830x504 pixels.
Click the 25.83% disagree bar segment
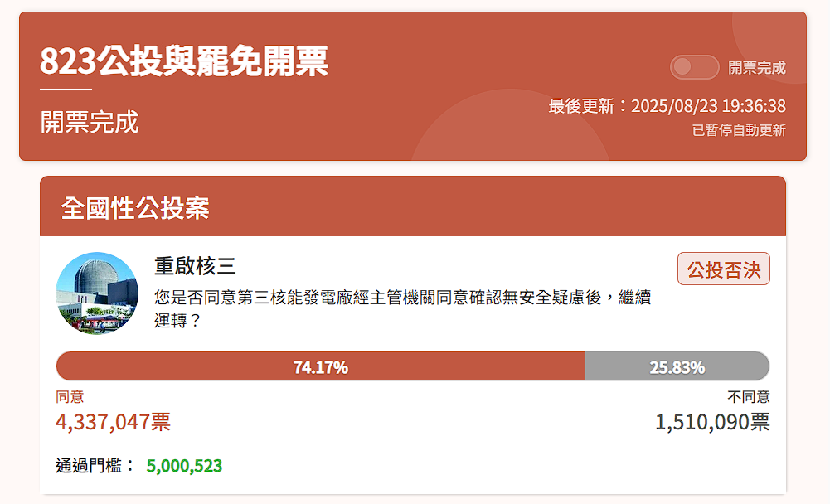677,366
